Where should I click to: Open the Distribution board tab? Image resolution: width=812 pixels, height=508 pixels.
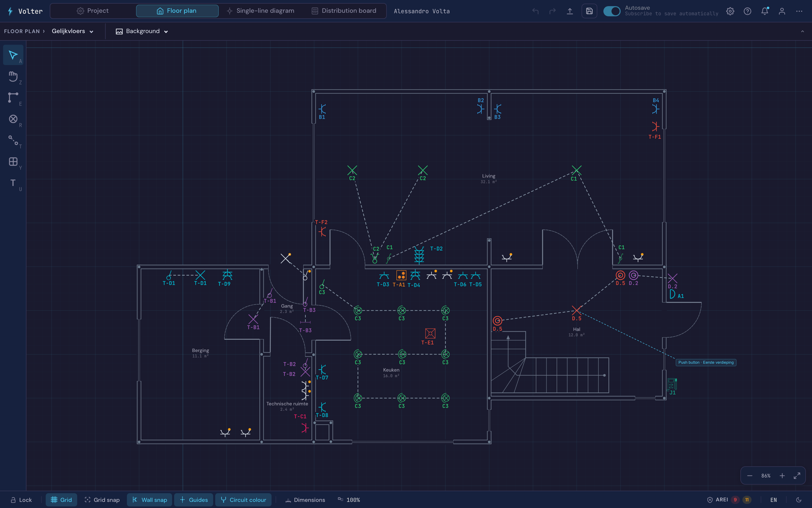344,11
